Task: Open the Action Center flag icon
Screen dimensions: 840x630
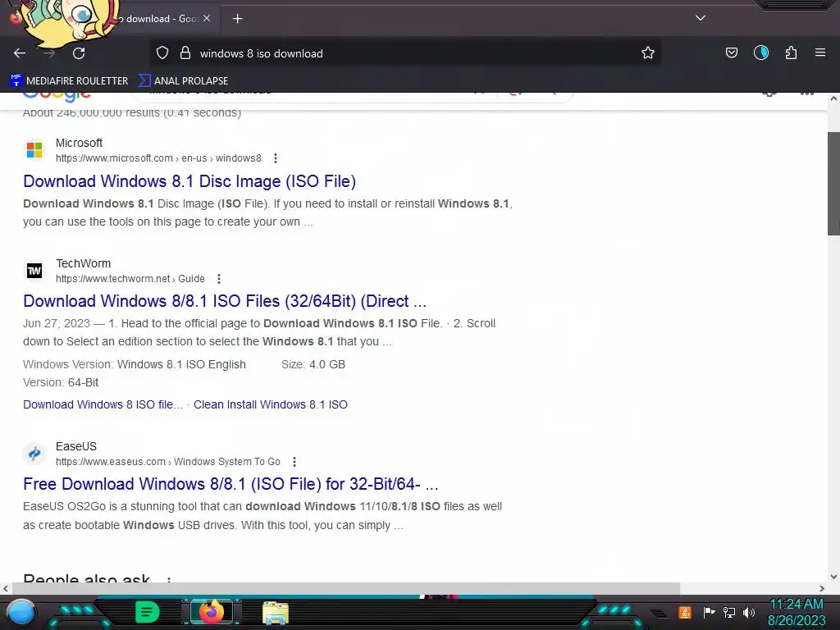Action: tap(709, 612)
